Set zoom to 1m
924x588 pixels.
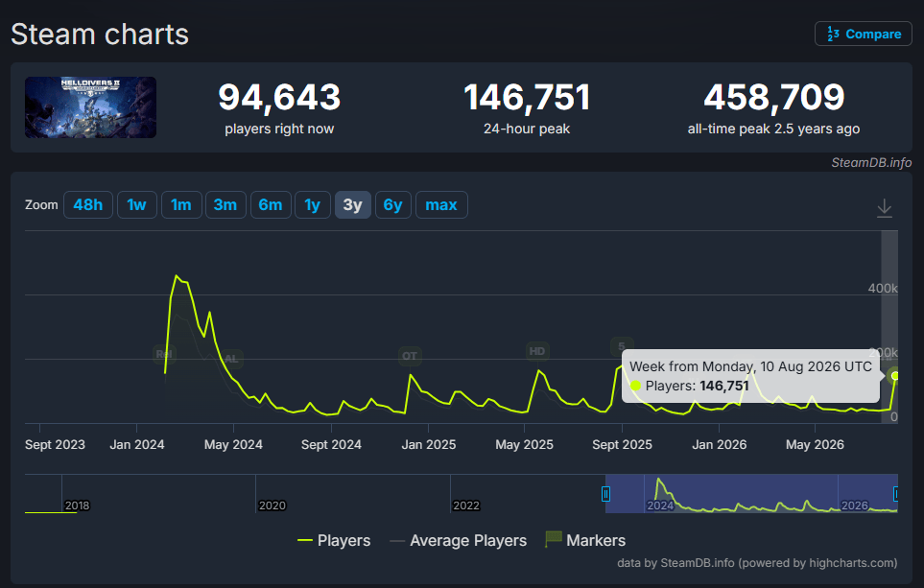tap(181, 205)
